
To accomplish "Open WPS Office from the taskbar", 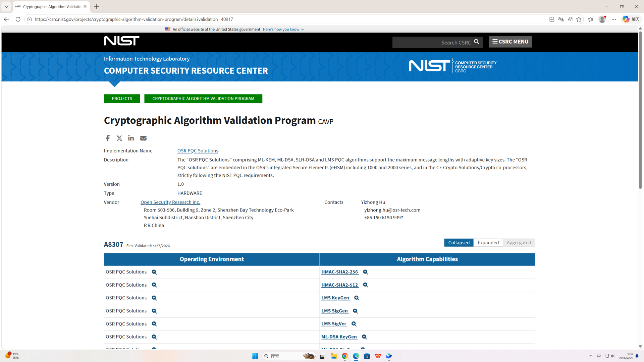I will (378, 356).
